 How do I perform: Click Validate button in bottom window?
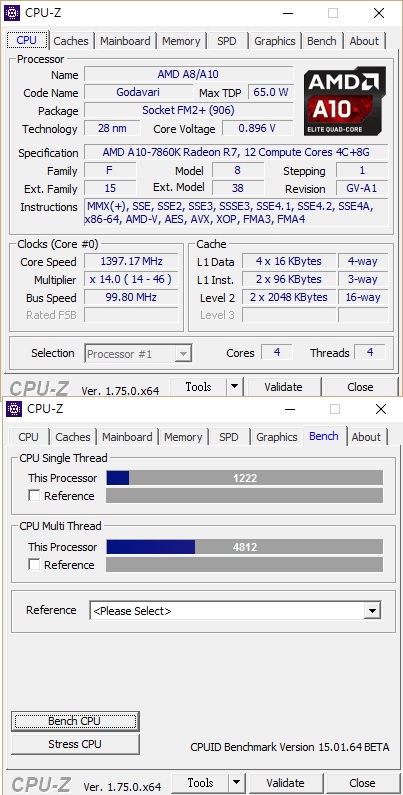[x=285, y=783]
